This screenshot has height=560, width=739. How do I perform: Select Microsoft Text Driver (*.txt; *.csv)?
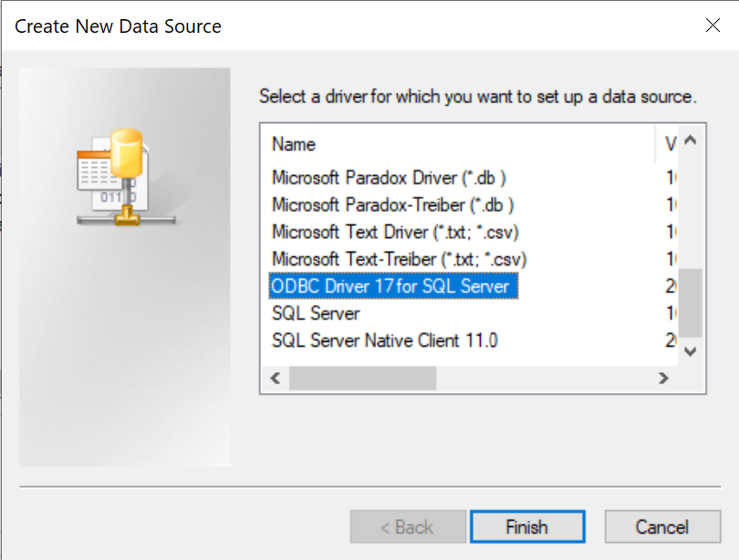395,233
